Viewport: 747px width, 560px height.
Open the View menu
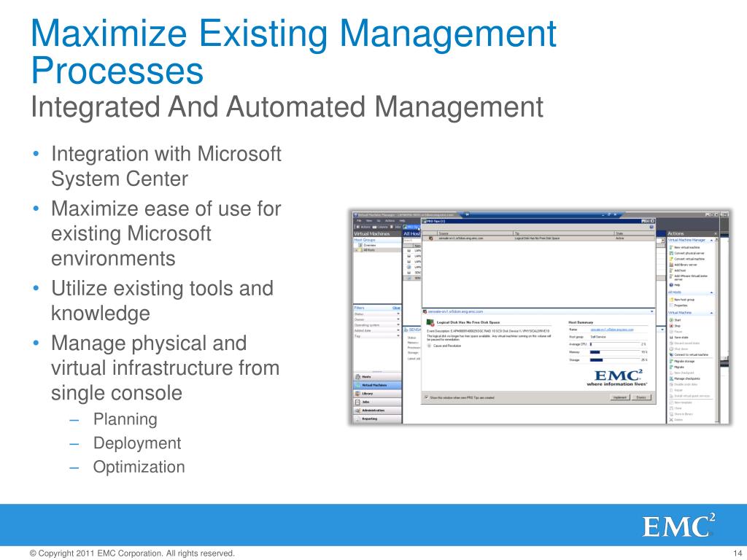[x=369, y=221]
